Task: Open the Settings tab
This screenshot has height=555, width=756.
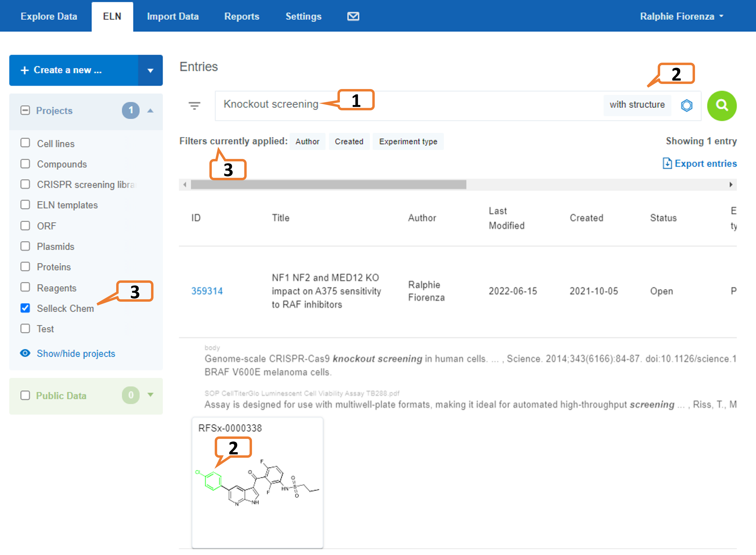Action: coord(303,16)
